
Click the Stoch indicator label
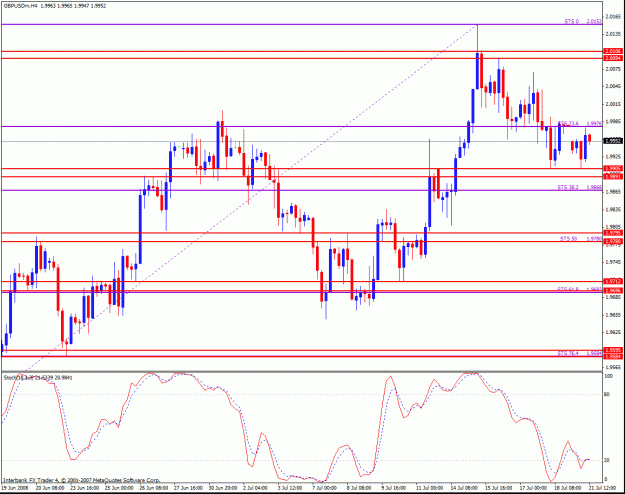[38, 377]
